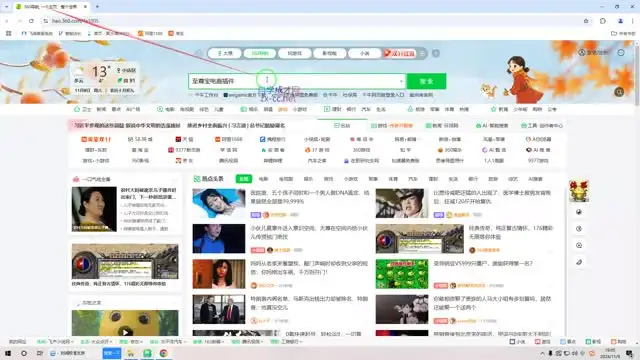This screenshot has height=360, width=640.
Task: Select the 军事 headlines tab
Action: pyautogui.click(x=373, y=179)
